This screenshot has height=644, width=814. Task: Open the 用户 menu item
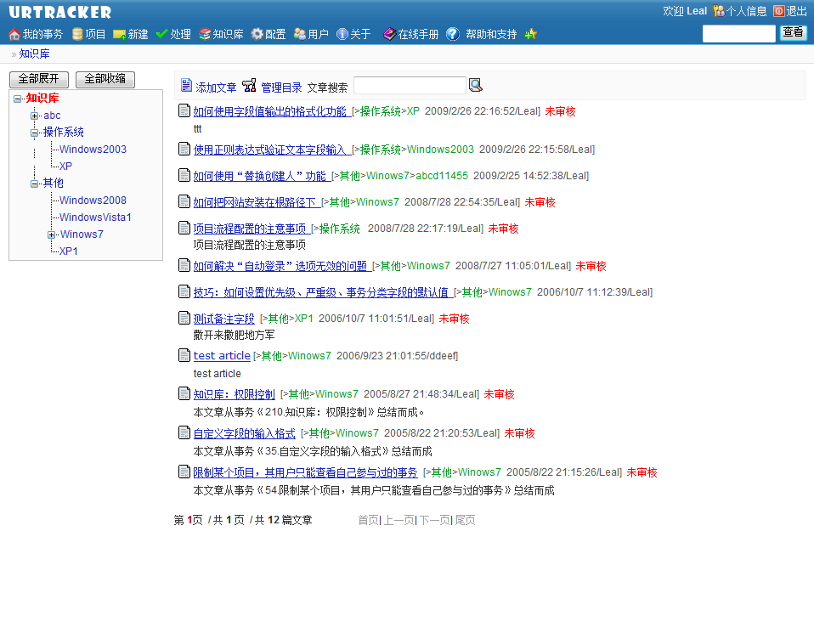(319, 34)
